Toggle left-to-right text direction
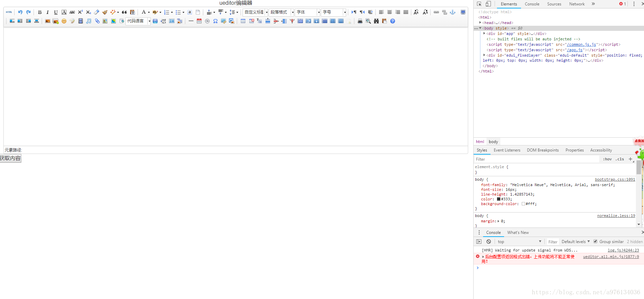 coord(354,12)
